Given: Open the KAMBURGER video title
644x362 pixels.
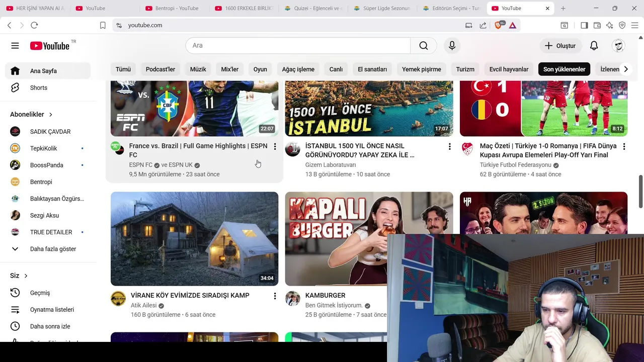Looking at the screenshot, I should click(326, 296).
